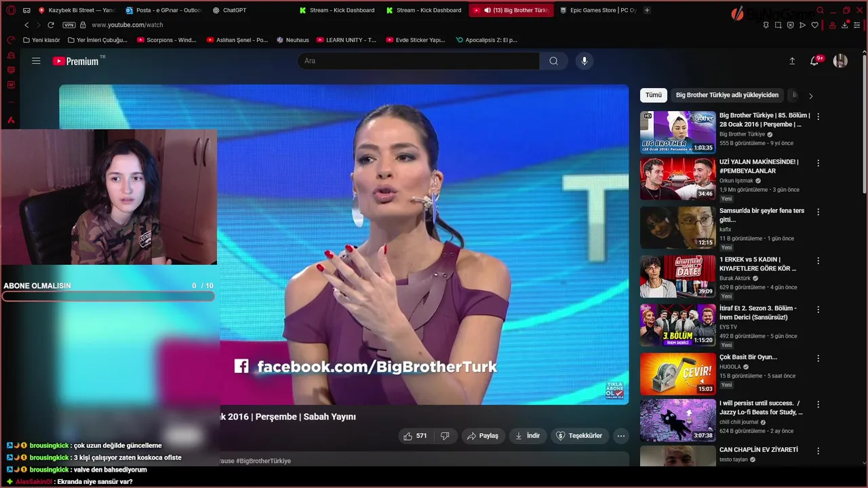This screenshot has height=488, width=868.
Task: Dislike the video
Action: 445,436
